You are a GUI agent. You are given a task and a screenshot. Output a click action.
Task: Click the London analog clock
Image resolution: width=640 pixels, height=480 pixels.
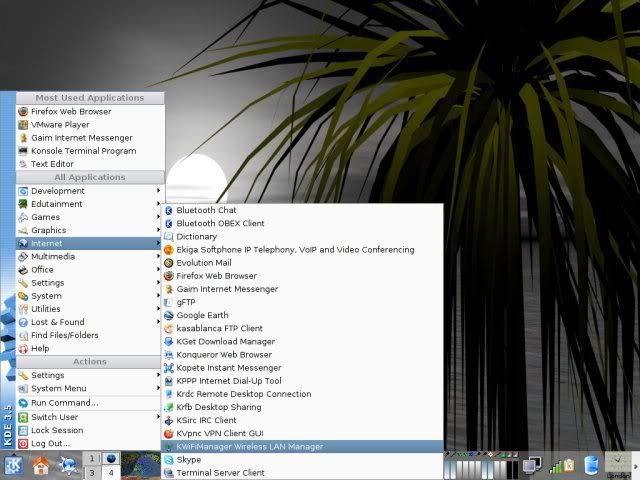pyautogui.click(x=618, y=465)
